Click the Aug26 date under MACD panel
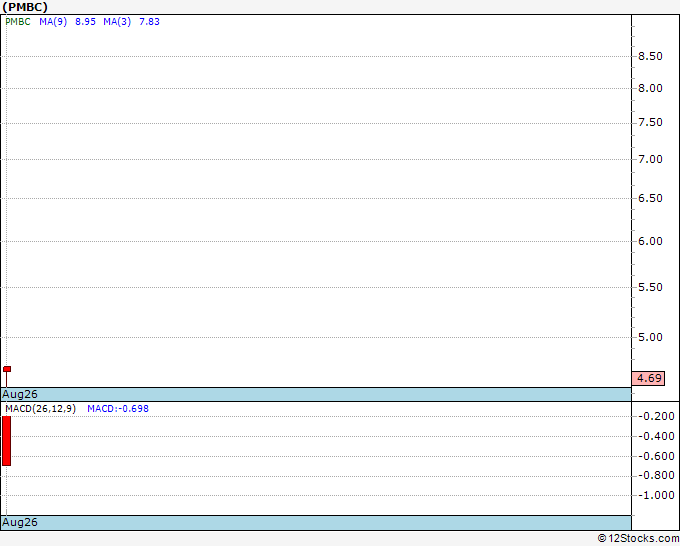 pyautogui.click(x=20, y=522)
